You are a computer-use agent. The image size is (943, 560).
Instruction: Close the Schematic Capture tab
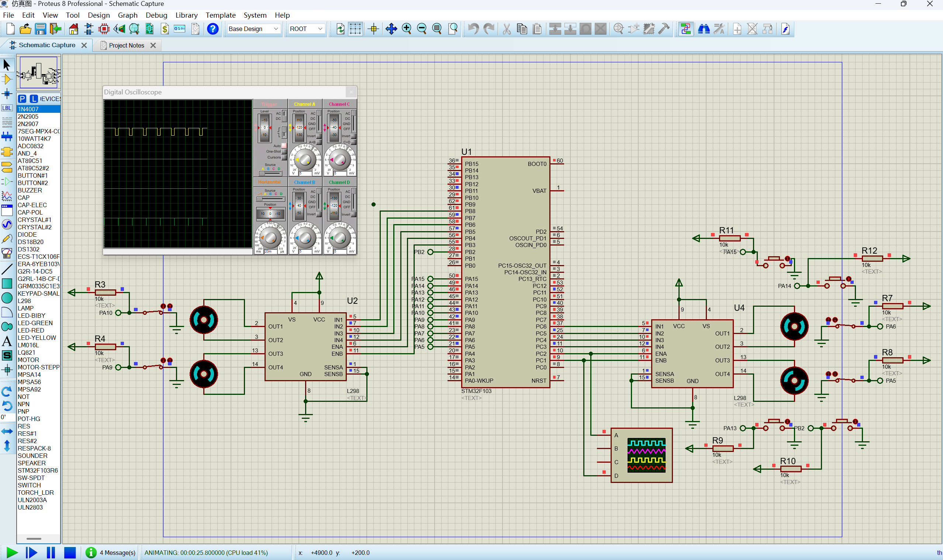pyautogui.click(x=84, y=45)
